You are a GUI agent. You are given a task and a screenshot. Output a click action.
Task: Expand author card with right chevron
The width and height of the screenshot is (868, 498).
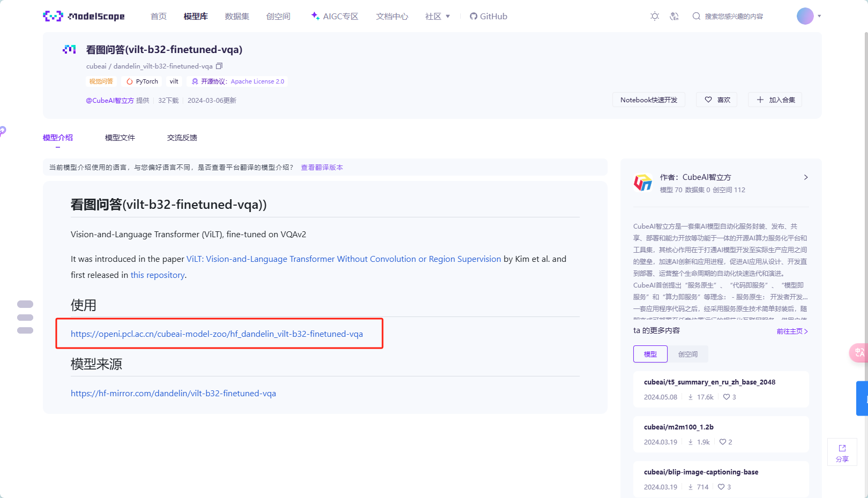(x=806, y=177)
